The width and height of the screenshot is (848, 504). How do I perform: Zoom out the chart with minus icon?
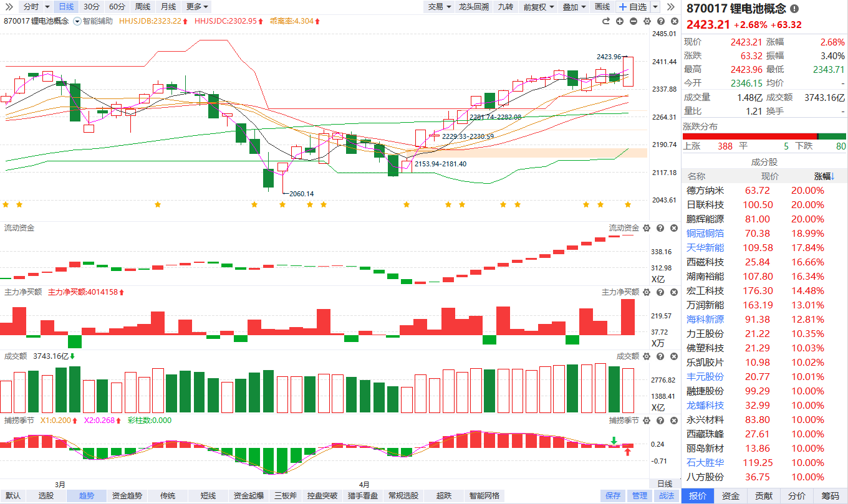[x=634, y=21]
